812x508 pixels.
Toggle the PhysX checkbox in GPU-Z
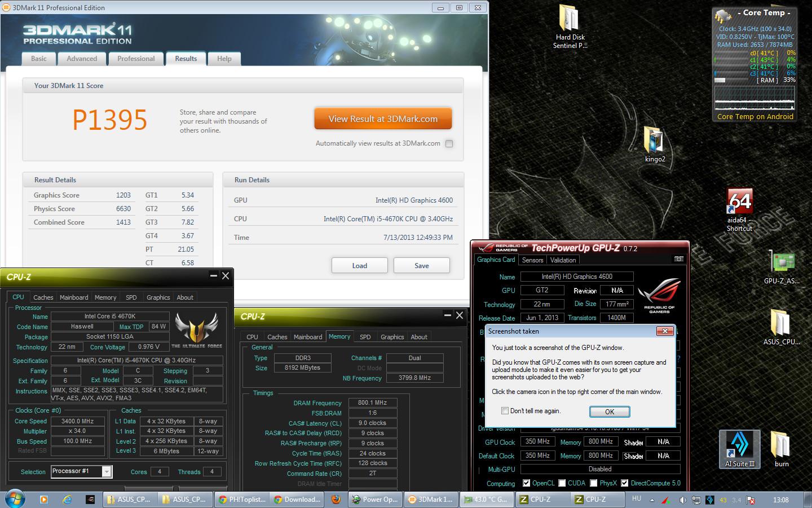tap(593, 483)
